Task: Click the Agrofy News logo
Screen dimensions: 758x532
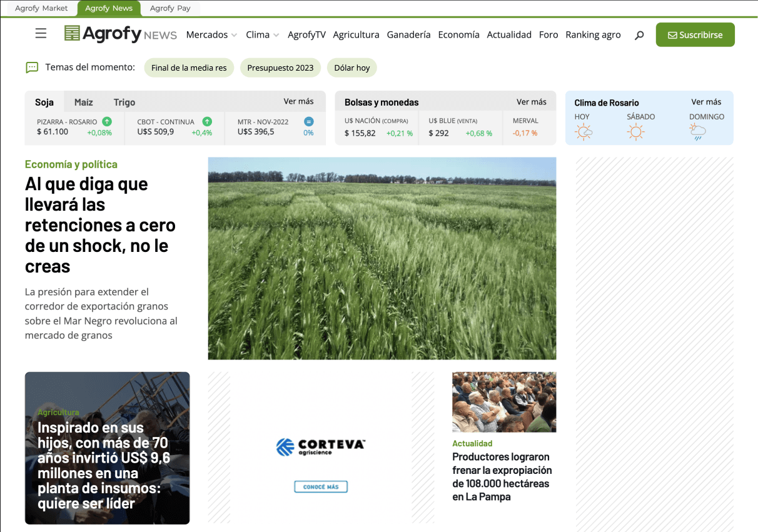Action: click(109, 33)
